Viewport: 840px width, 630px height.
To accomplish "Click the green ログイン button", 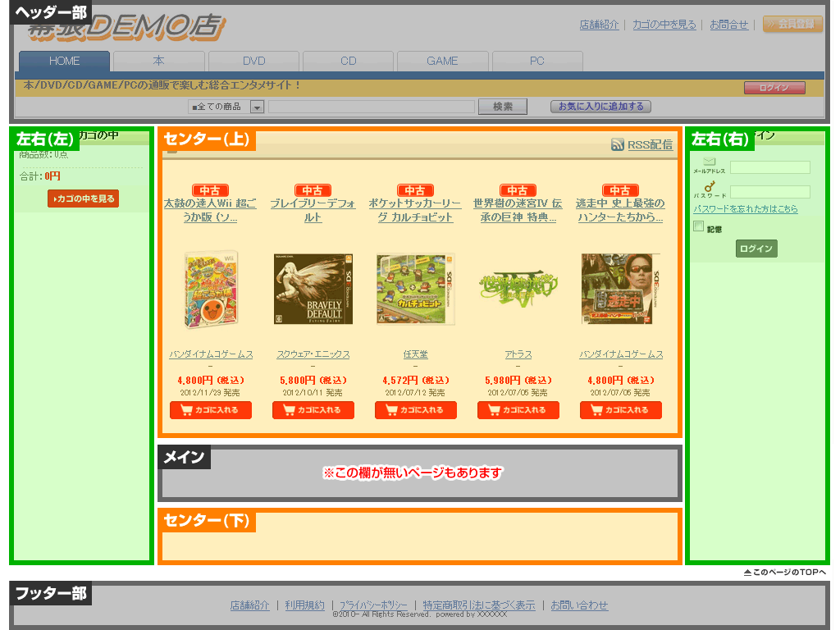I will pyautogui.click(x=756, y=249).
